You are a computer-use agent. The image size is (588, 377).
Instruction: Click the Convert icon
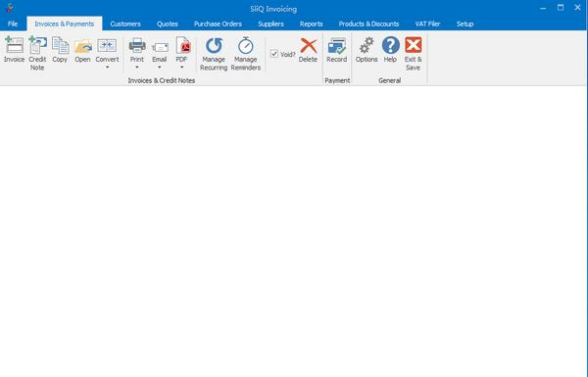[x=107, y=46]
